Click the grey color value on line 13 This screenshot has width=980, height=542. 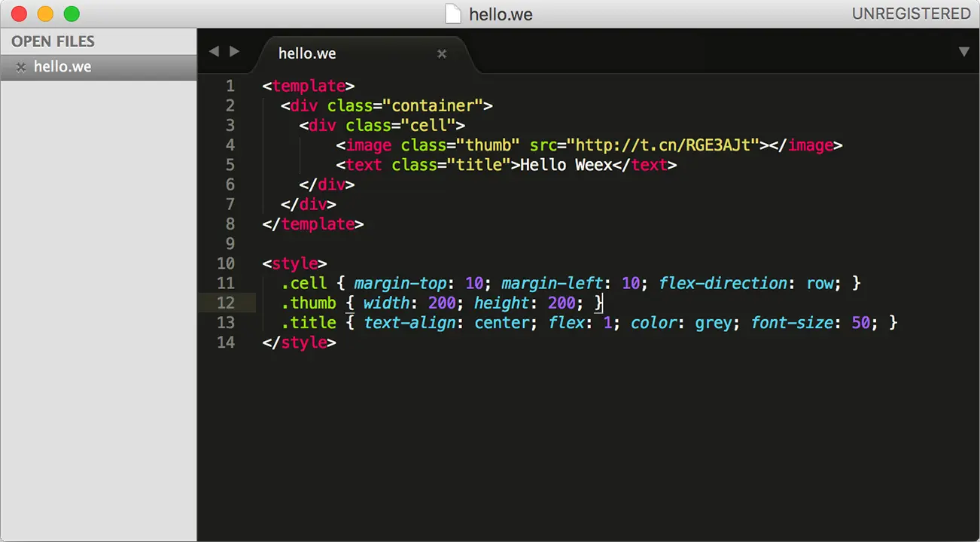714,323
